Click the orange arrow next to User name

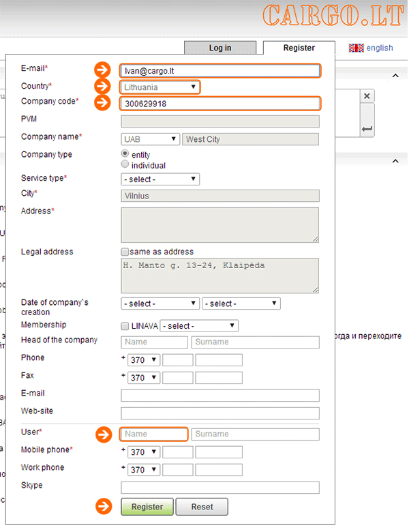pos(102,434)
